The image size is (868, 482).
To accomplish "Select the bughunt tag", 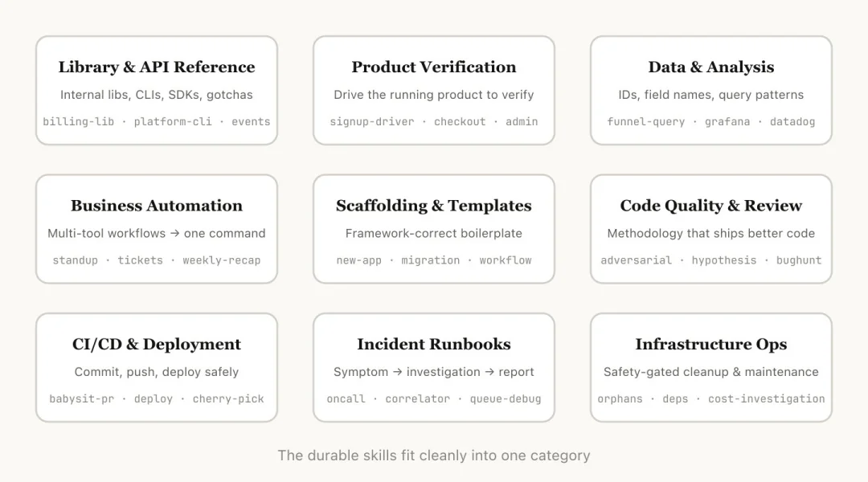I will (799, 260).
